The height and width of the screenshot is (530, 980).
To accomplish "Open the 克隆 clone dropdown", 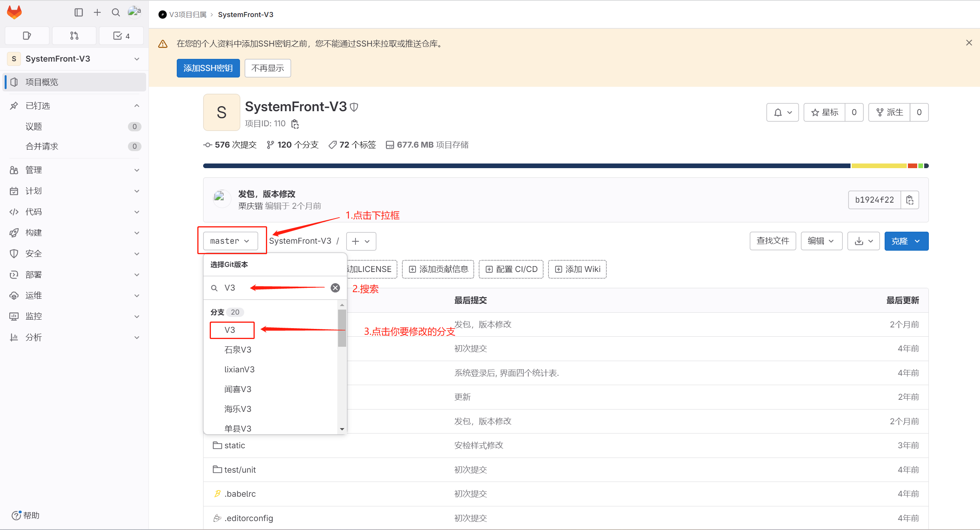I will [906, 241].
